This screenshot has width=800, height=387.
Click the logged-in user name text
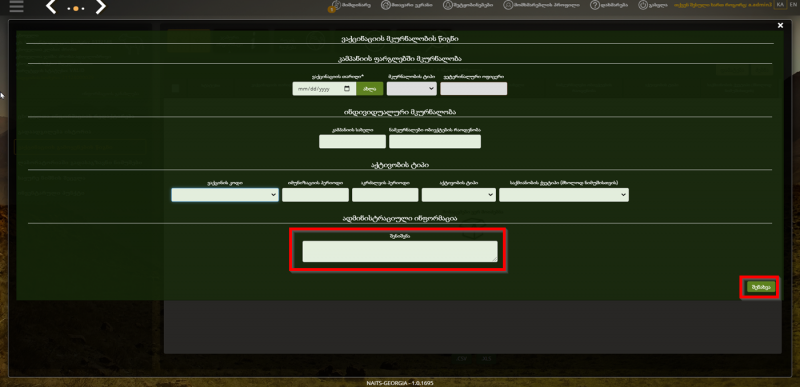[x=722, y=5]
